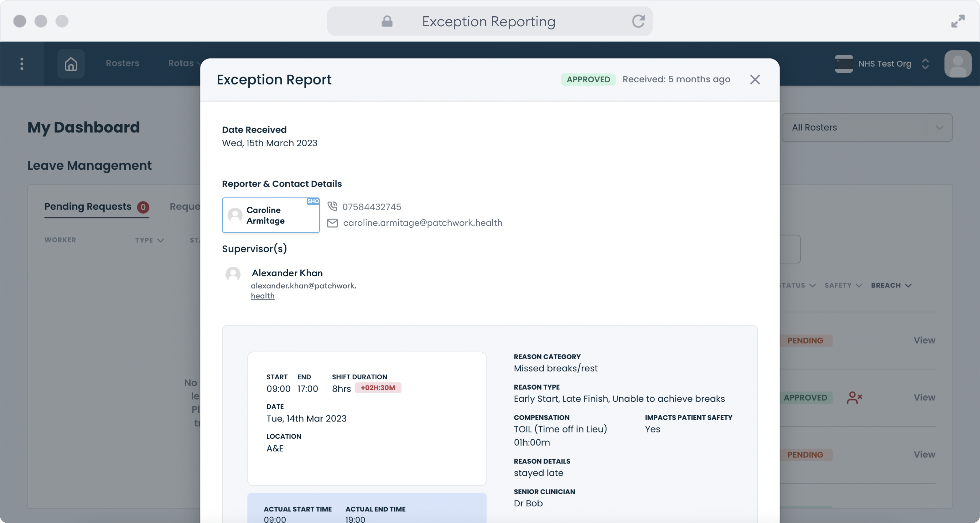Open the STATUS column filter

tap(797, 285)
